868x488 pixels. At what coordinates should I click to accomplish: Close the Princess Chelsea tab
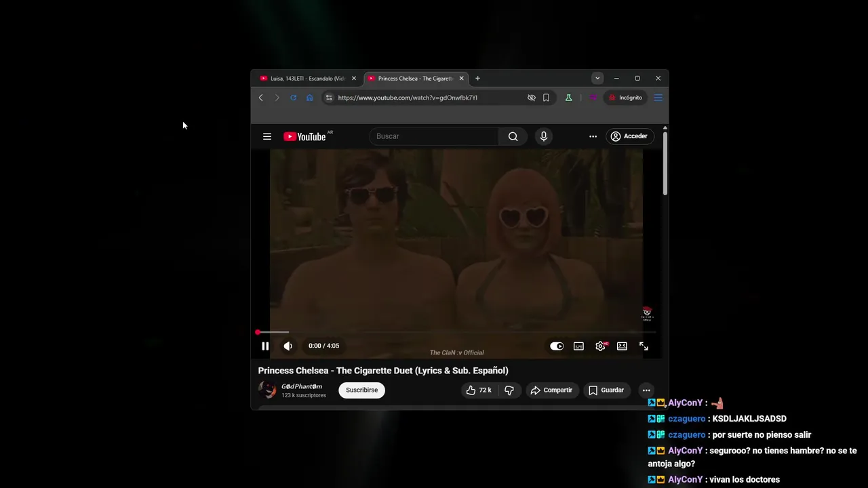(462, 78)
